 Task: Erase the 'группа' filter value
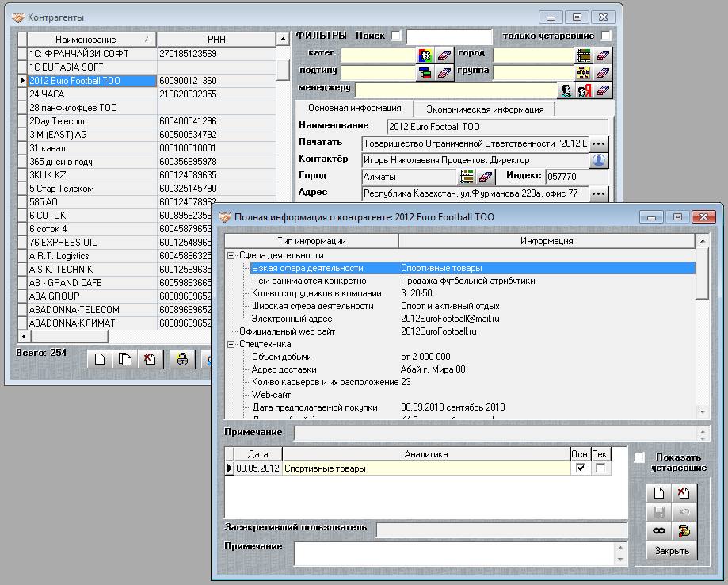pyautogui.click(x=603, y=72)
